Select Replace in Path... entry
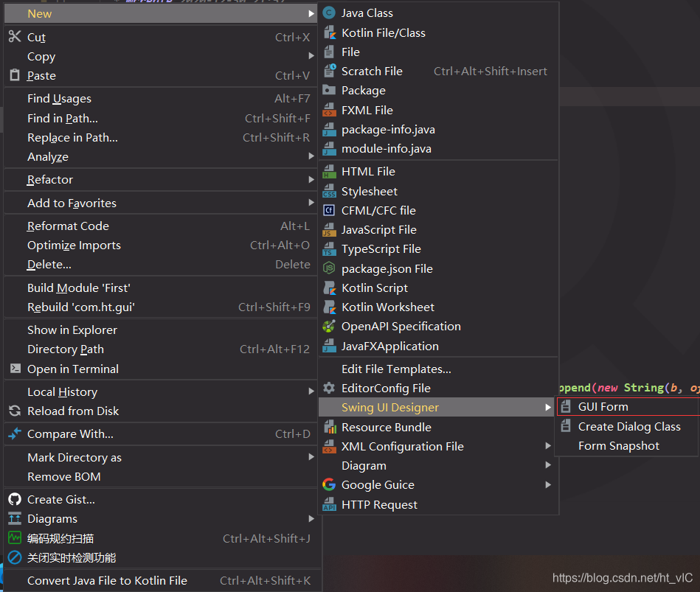 click(161, 137)
